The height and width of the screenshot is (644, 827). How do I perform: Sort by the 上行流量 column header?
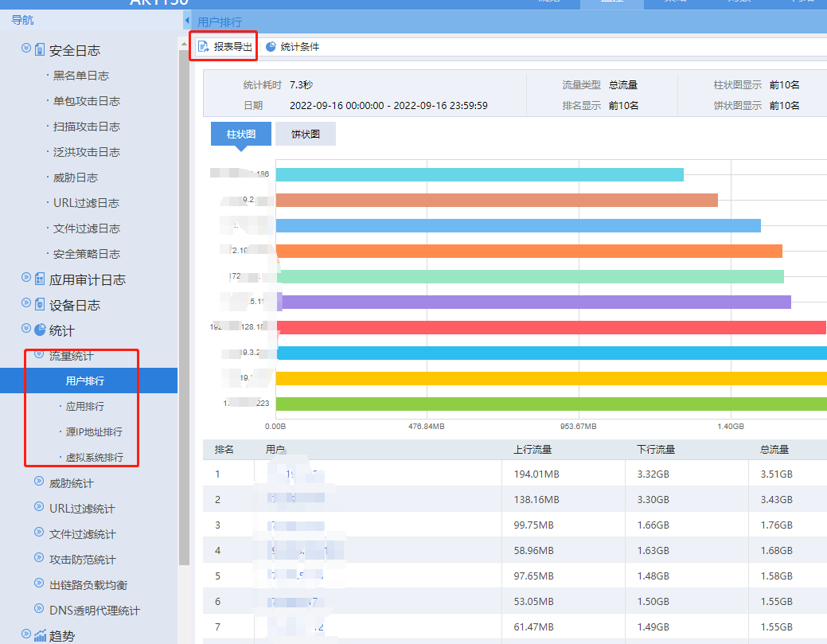pos(532,450)
